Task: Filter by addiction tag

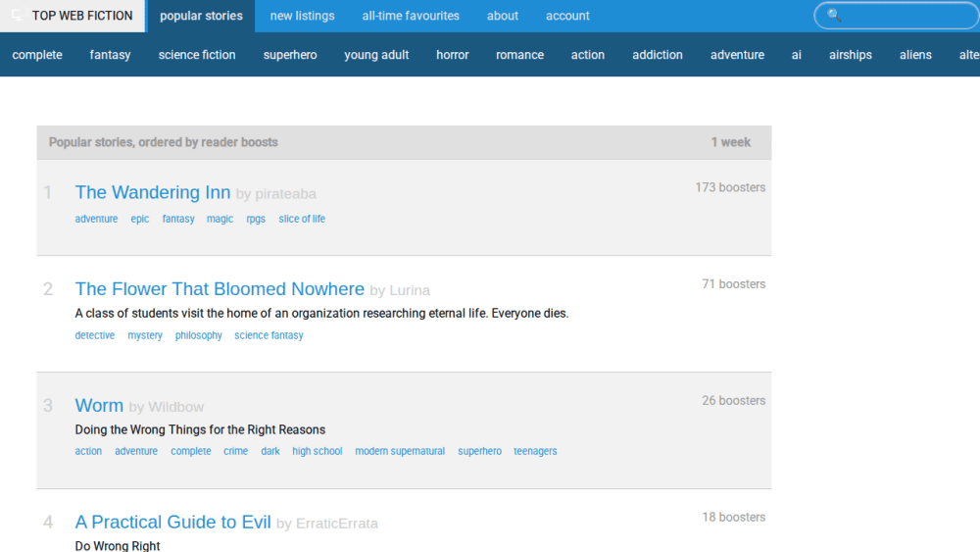Action: (658, 55)
